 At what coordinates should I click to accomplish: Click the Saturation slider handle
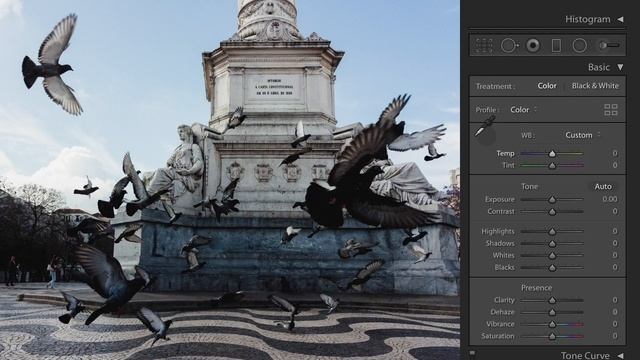552,336
